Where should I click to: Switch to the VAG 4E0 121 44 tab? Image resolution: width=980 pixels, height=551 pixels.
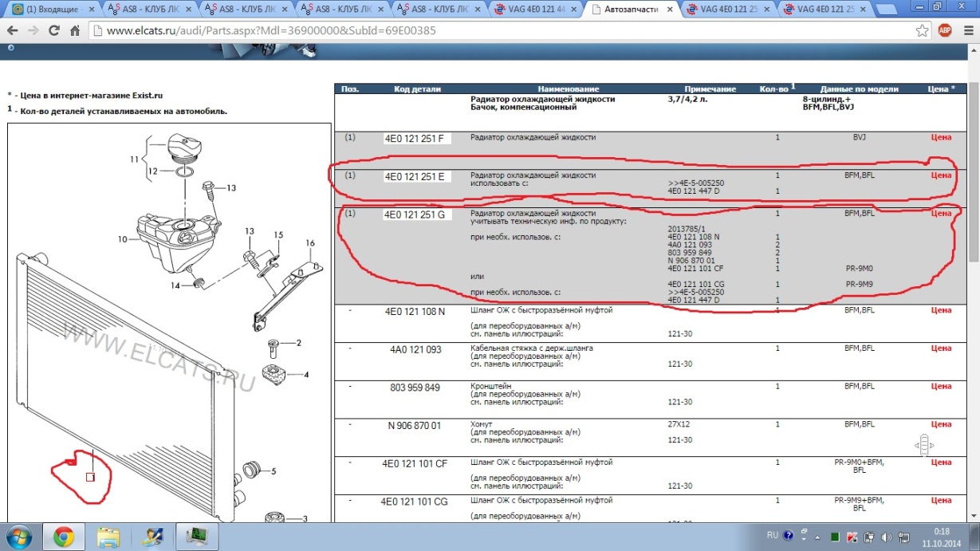pos(534,10)
